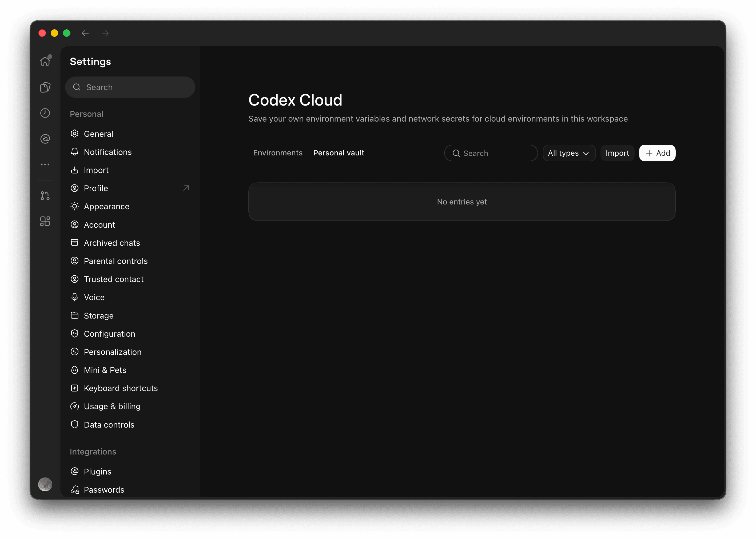756x539 pixels.
Task: Open Usage & billing settings
Action: (x=130, y=407)
